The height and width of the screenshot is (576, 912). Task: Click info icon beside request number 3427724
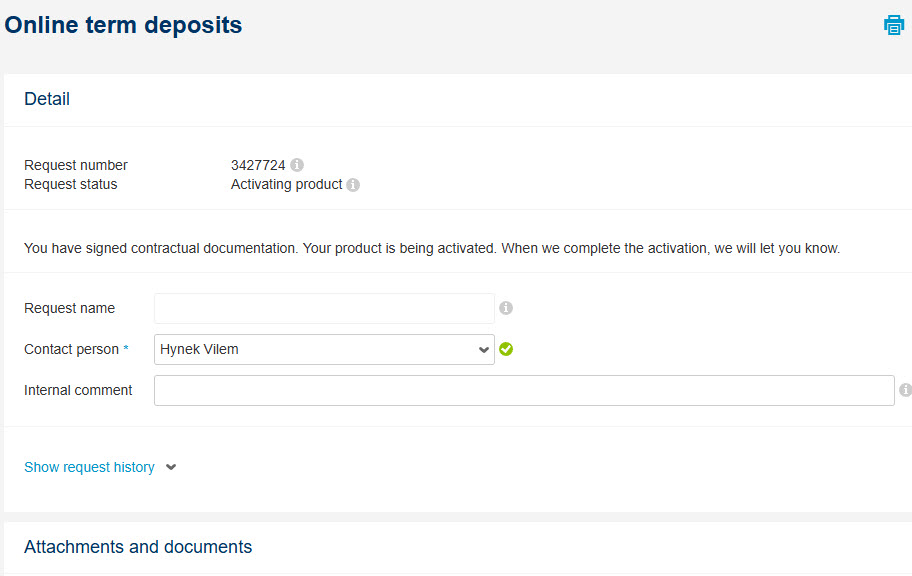[297, 165]
